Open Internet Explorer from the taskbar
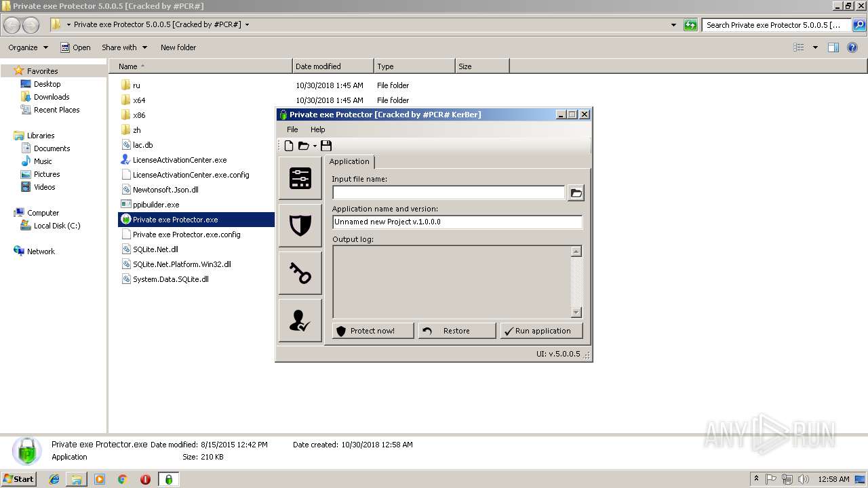This screenshot has width=868, height=488. pyautogui.click(x=54, y=479)
